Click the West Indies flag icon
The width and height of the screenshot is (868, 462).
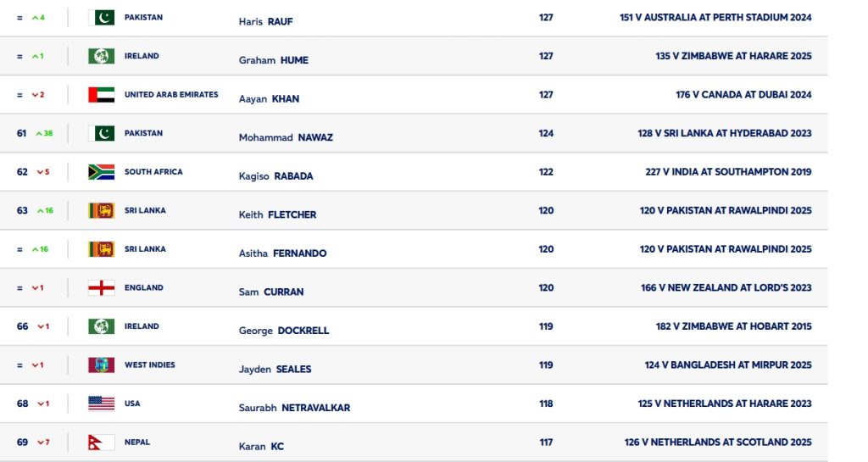(x=101, y=365)
